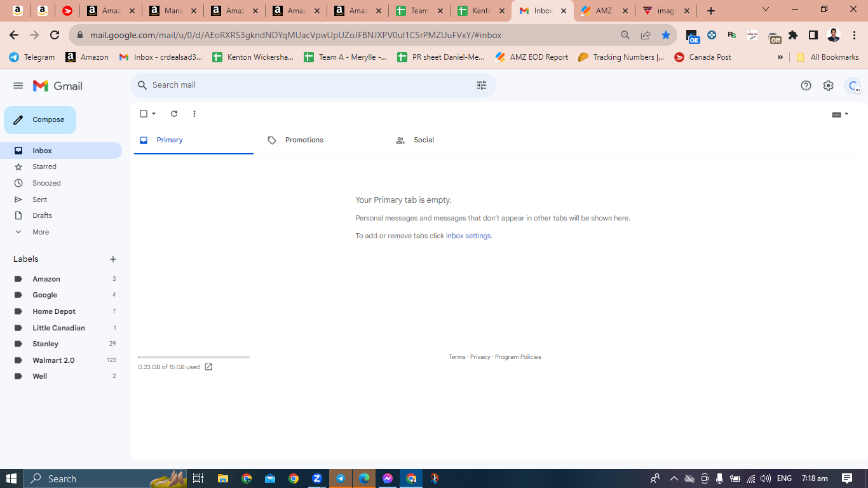Click the magnifier search icon in Gmail
The width and height of the screenshot is (868, 488).
coord(142,85)
